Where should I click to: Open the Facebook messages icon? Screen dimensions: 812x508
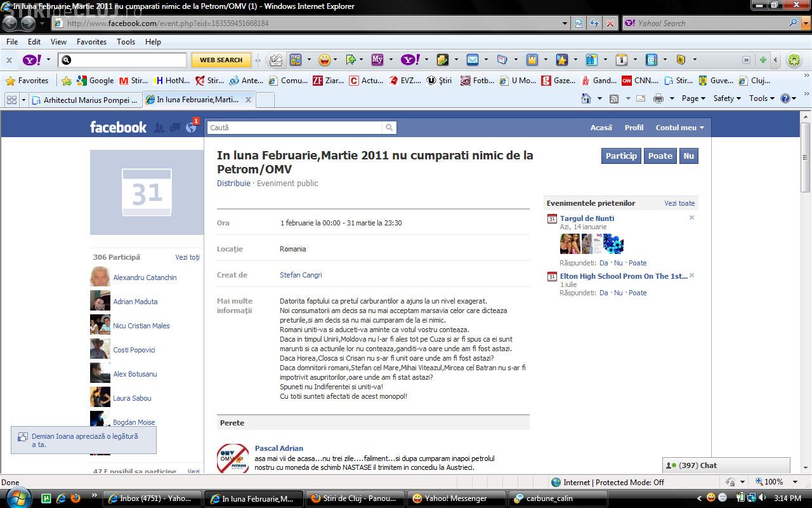tap(174, 128)
